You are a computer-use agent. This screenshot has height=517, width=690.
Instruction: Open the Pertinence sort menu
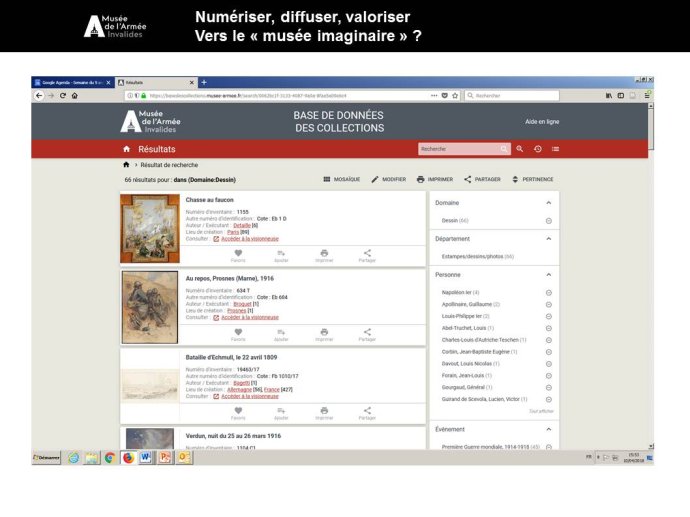point(532,180)
